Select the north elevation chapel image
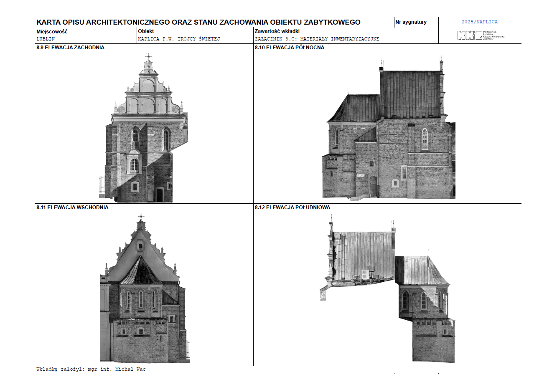 click(389, 127)
